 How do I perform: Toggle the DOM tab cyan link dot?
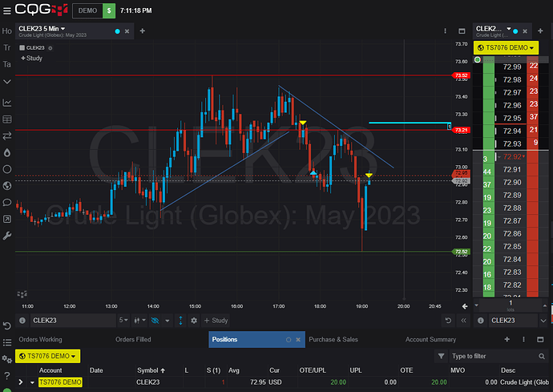point(515,31)
